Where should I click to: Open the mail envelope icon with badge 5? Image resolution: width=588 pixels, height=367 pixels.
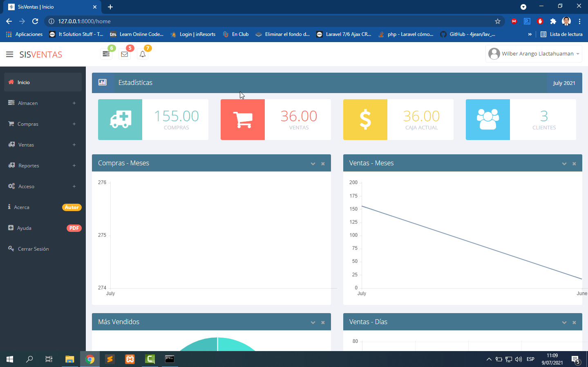(125, 54)
